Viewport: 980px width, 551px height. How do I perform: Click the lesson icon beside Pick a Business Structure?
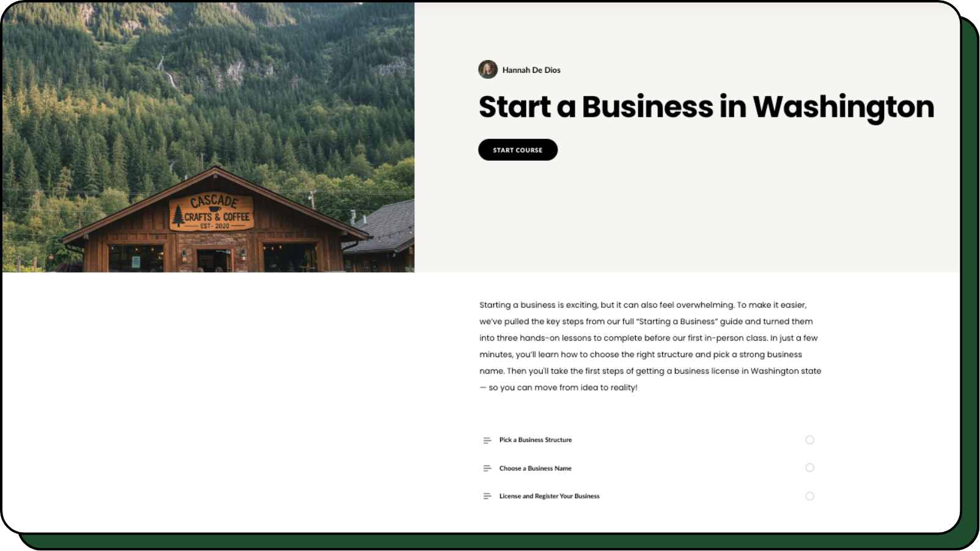[487, 440]
